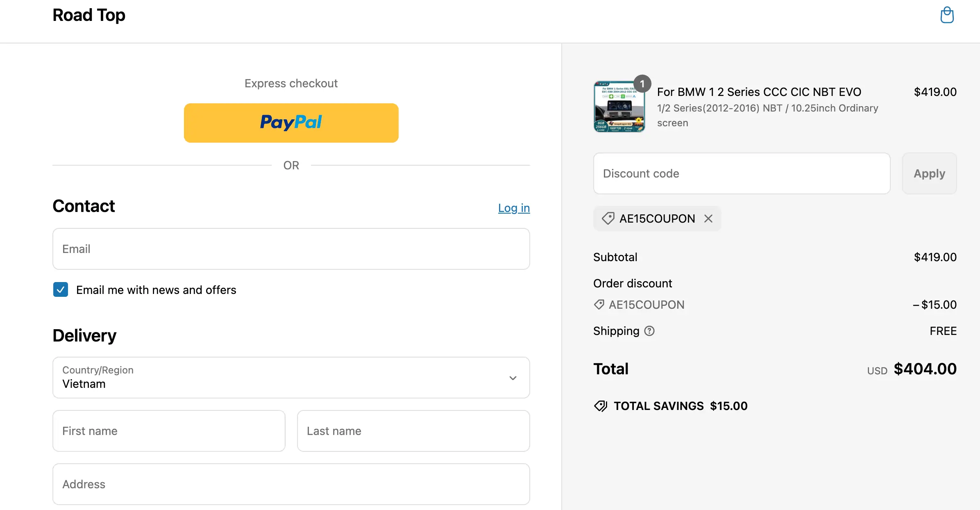Click the item quantity badge on product
Image resolution: width=980 pixels, height=510 pixels.
642,84
